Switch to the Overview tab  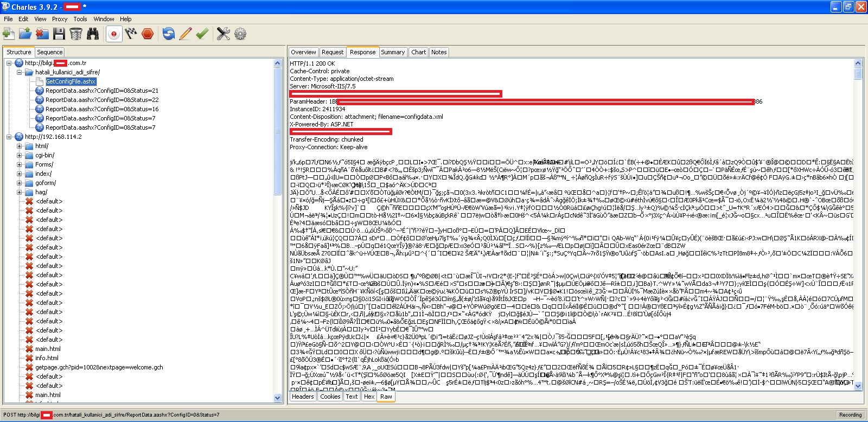coord(303,52)
